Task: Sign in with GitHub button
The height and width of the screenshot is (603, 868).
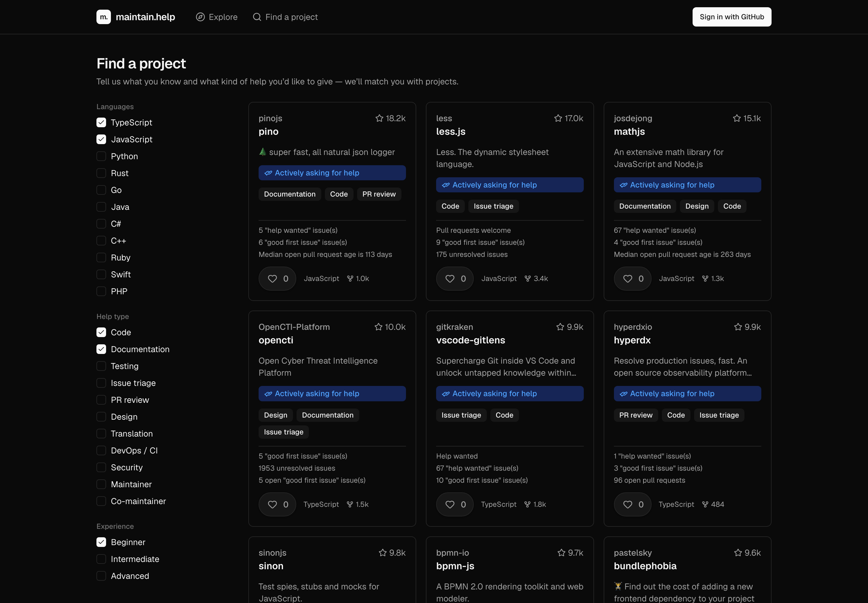Action: click(x=732, y=17)
